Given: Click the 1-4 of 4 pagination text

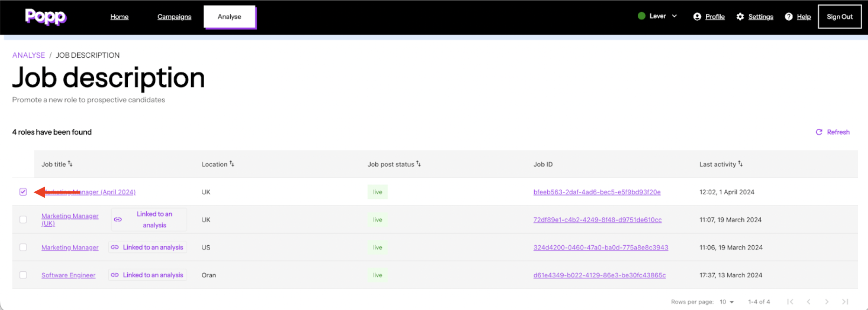Looking at the screenshot, I should [x=759, y=302].
